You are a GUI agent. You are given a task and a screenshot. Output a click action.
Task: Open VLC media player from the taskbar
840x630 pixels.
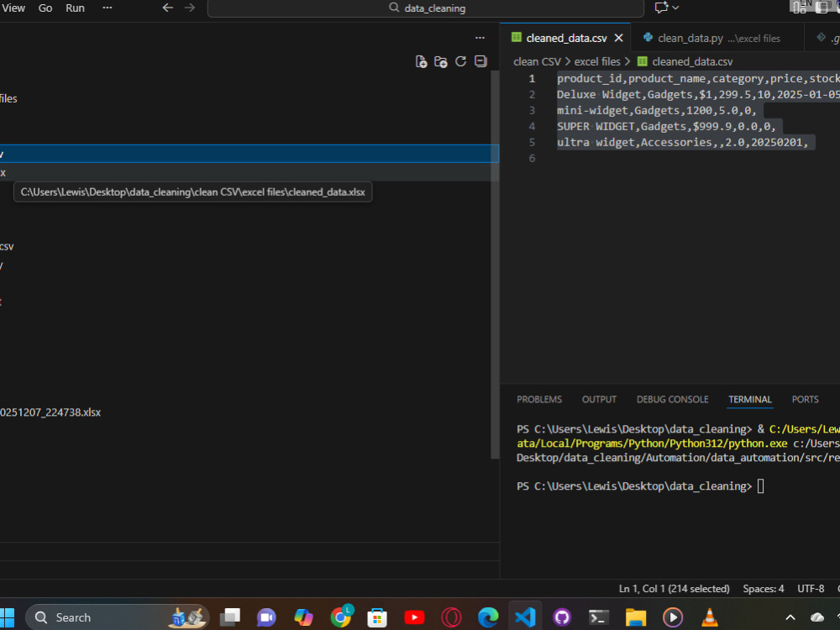(x=709, y=617)
